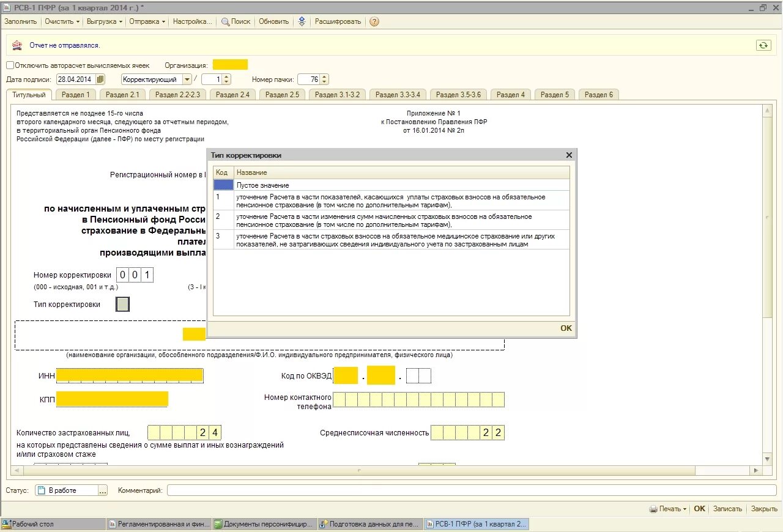
Task: Click the Закрыть button
Action: point(764,509)
